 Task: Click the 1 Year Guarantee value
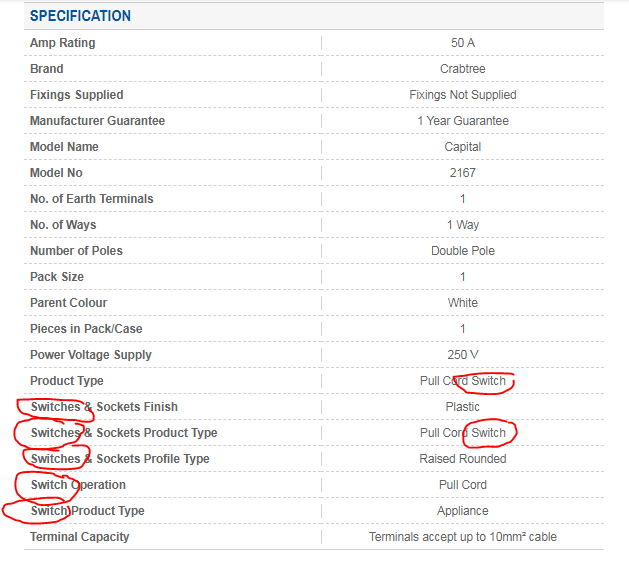pyautogui.click(x=463, y=121)
